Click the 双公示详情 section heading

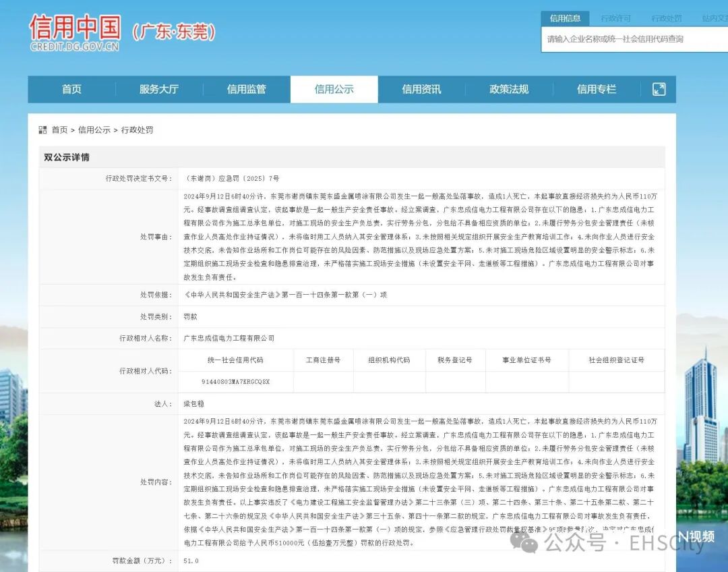(67, 157)
